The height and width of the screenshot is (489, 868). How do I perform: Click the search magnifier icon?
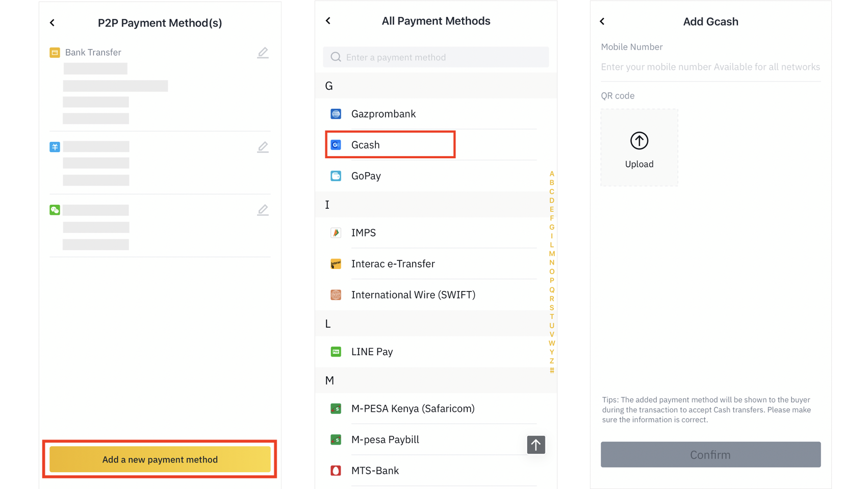pyautogui.click(x=336, y=57)
